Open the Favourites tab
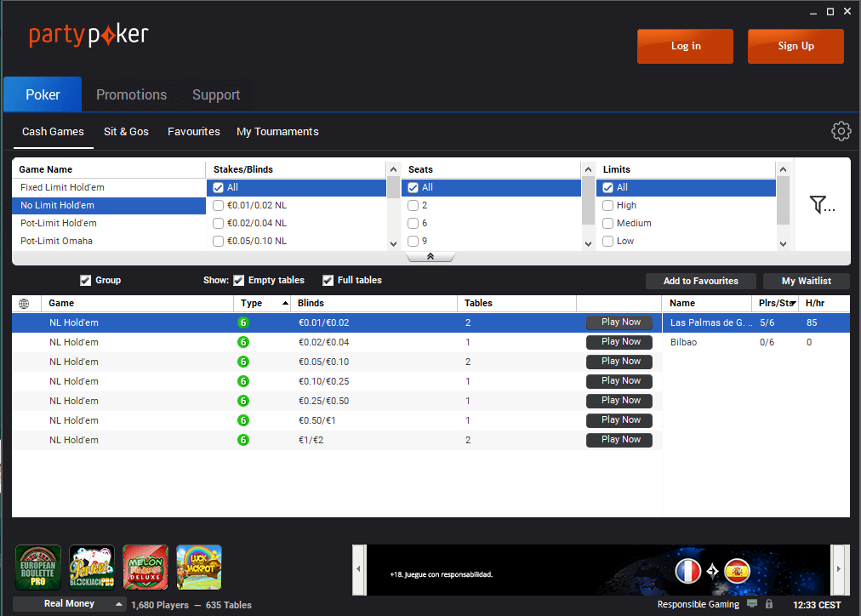Screen dimensions: 861x616 pos(194,132)
